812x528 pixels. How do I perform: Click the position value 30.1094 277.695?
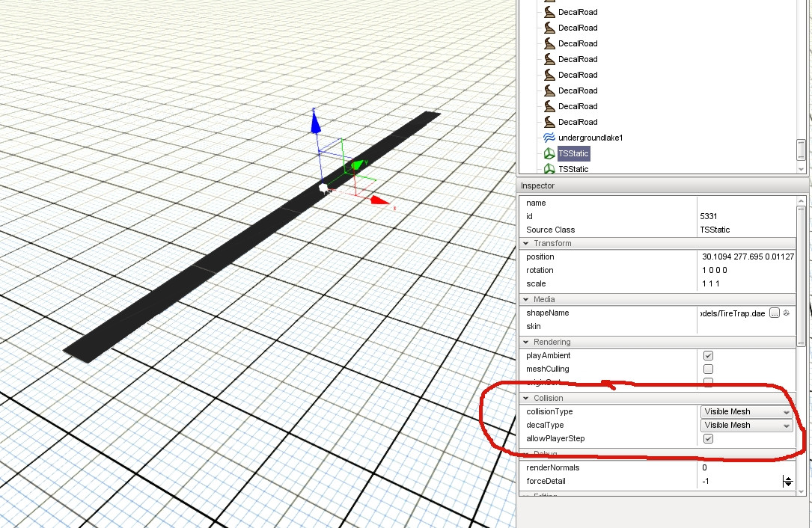click(x=748, y=257)
